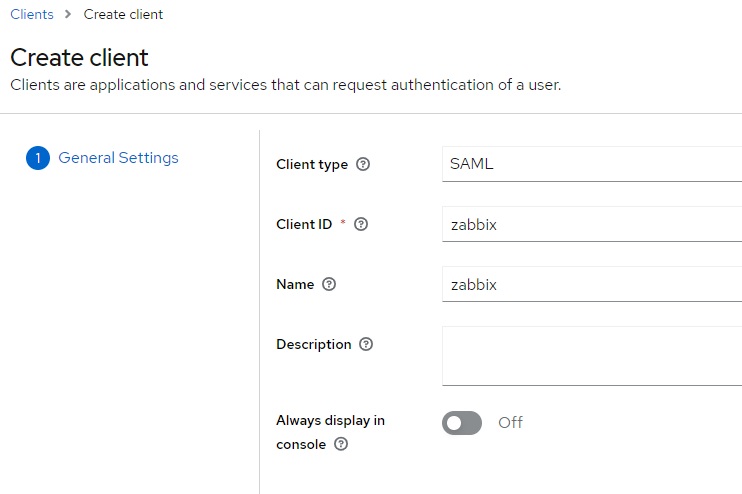Click the breadcrumb chevron separator
The height and width of the screenshot is (494, 742).
[69, 15]
